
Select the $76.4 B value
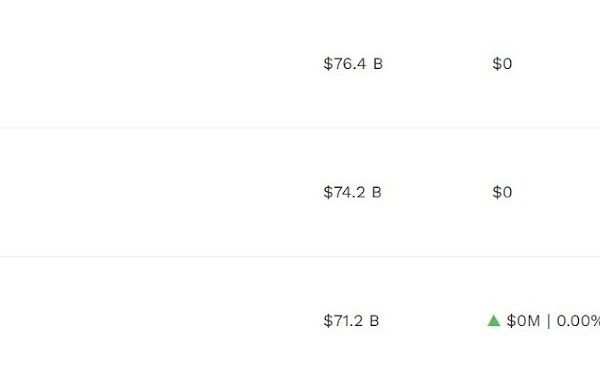pyautogui.click(x=353, y=64)
